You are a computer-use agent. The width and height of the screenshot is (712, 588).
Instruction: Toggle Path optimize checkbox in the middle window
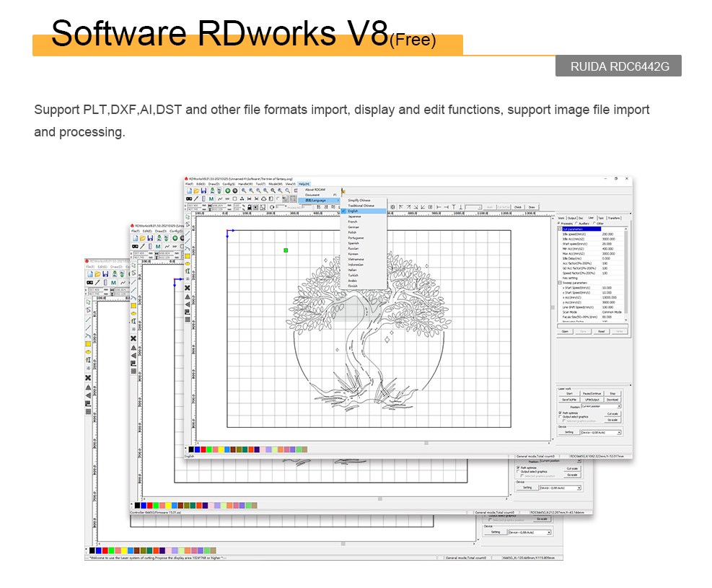(518, 468)
